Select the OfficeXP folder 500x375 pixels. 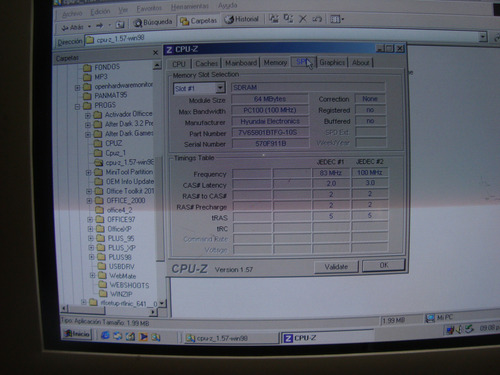coord(119,229)
